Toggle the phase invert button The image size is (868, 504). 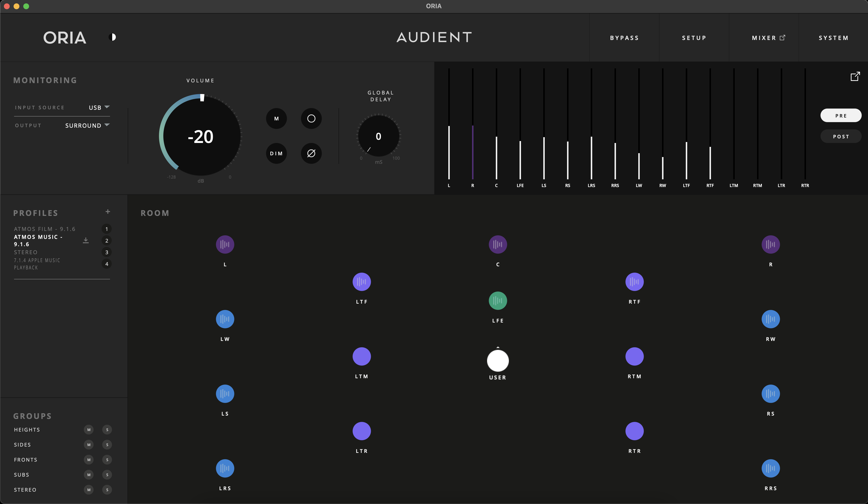311,153
